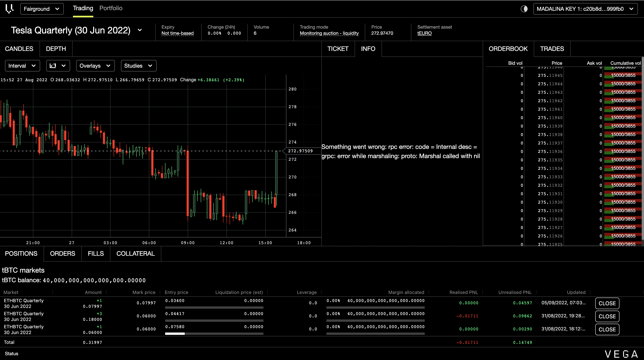The image size is (644, 360).
Task: Close the first ETHBTC Quarterly position
Action: pyautogui.click(x=607, y=303)
